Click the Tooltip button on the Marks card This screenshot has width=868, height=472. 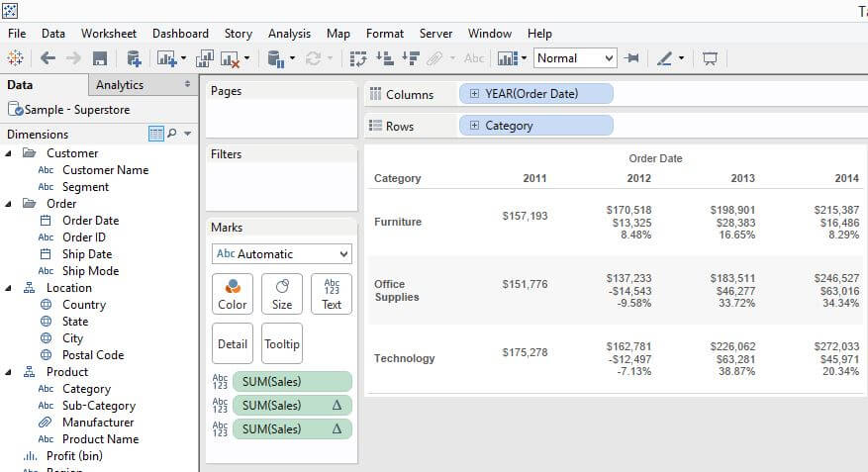coord(282,343)
